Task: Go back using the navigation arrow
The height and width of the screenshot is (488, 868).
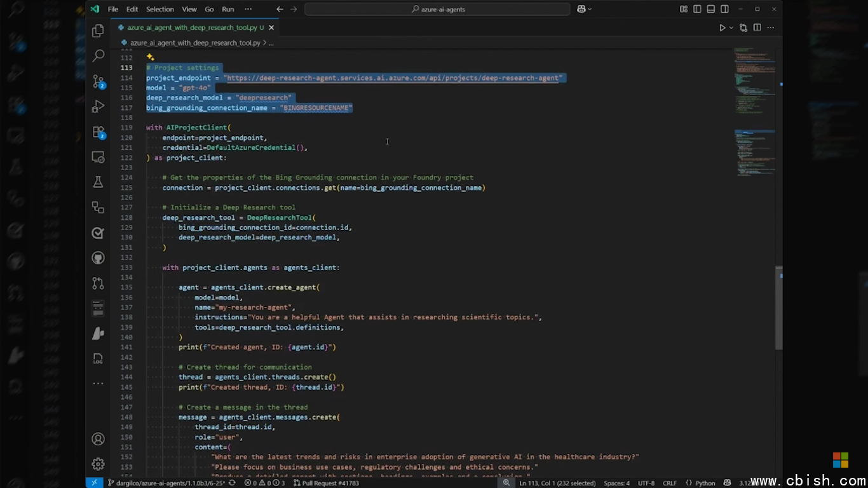Action: 280,9
